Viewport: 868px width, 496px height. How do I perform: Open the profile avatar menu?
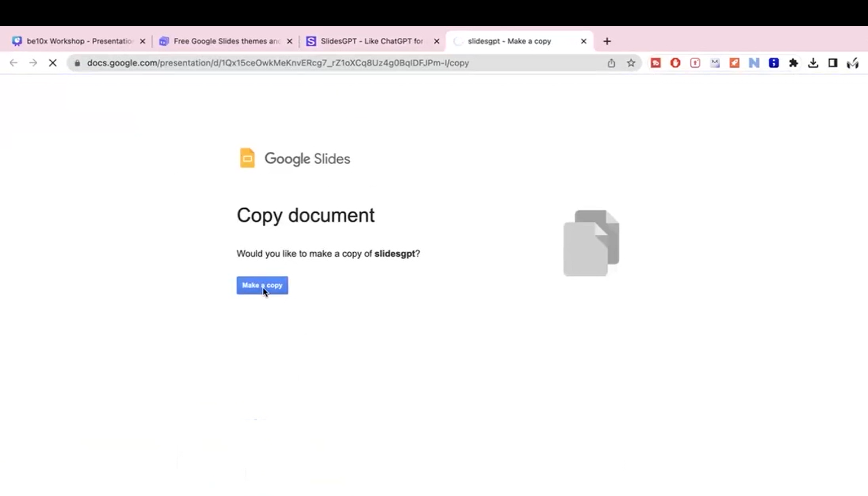tap(853, 63)
